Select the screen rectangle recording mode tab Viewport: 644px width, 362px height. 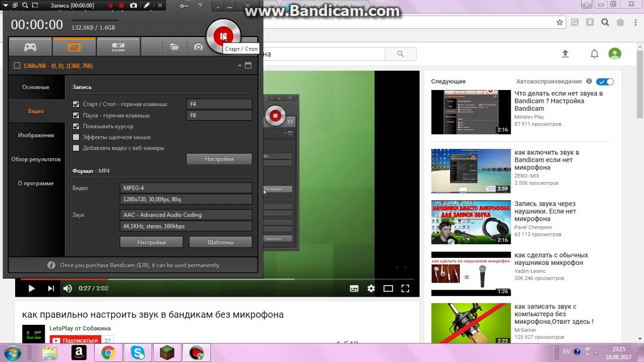click(74, 47)
